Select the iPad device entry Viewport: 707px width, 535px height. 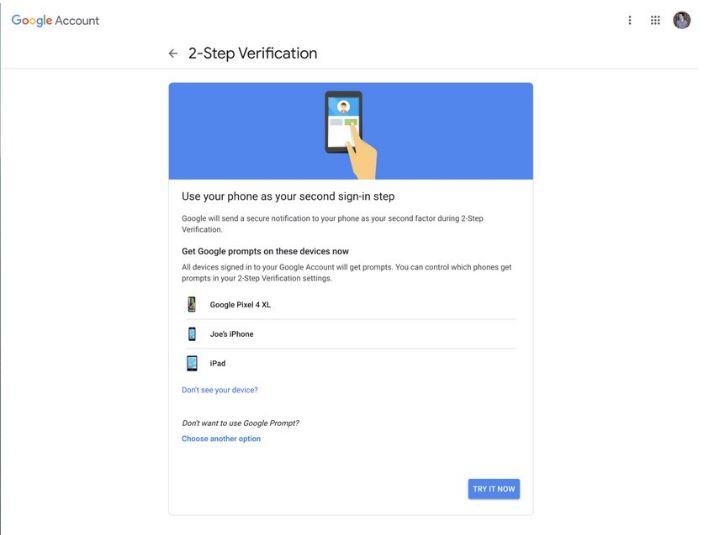[351, 363]
